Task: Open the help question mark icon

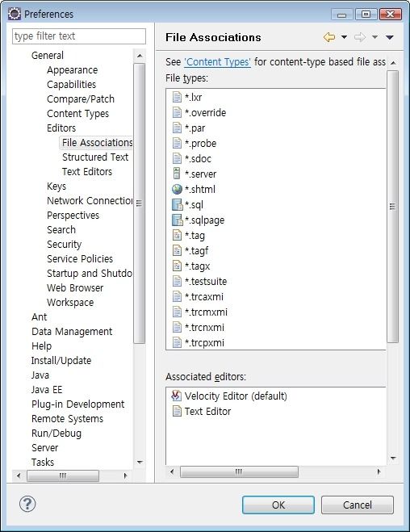Action: [x=27, y=504]
